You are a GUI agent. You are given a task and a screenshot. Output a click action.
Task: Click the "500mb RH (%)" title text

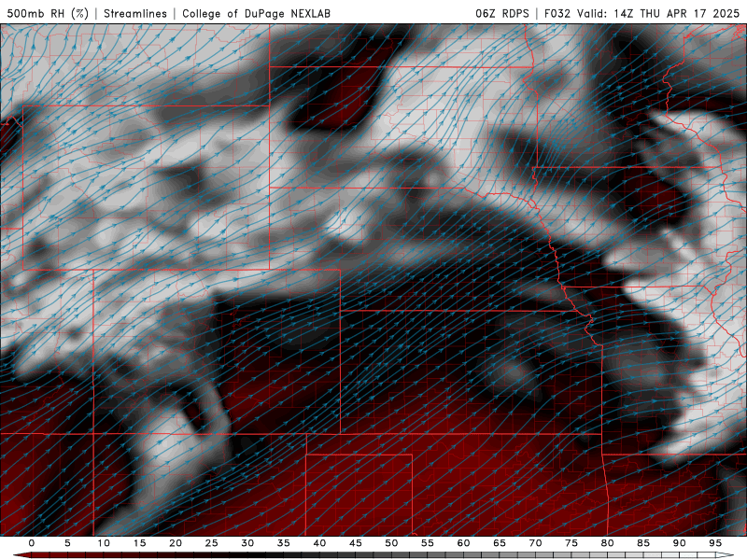48,13
